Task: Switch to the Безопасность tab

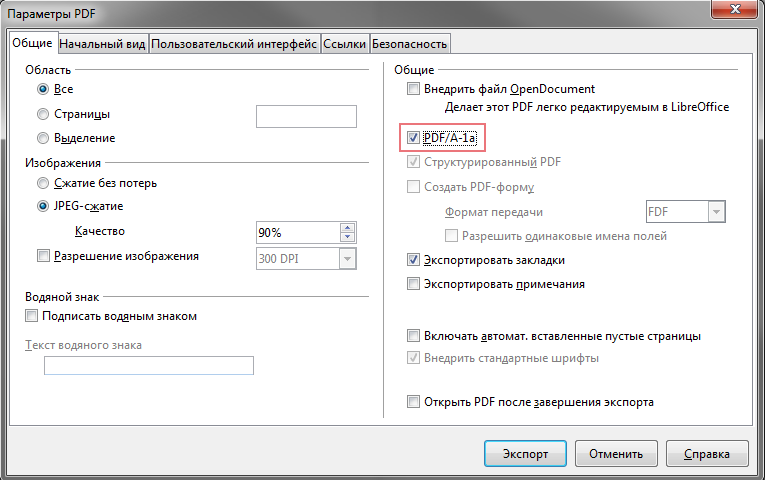Action: (410, 44)
